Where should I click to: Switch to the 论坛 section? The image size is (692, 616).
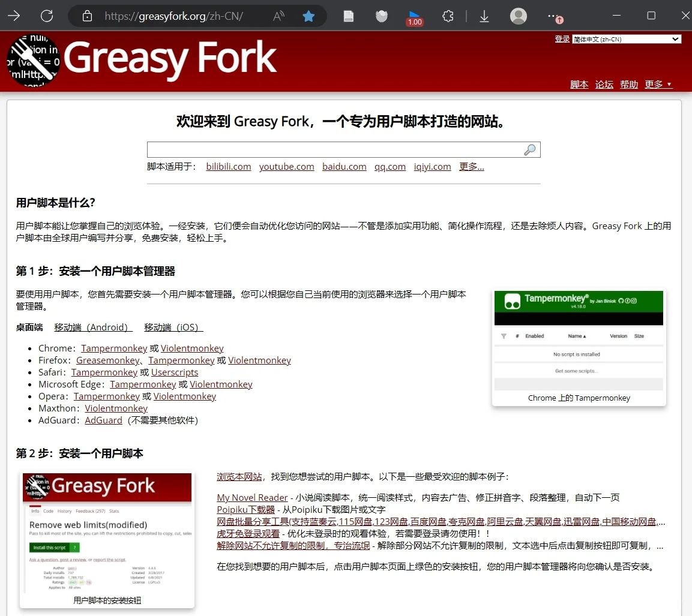[604, 85]
